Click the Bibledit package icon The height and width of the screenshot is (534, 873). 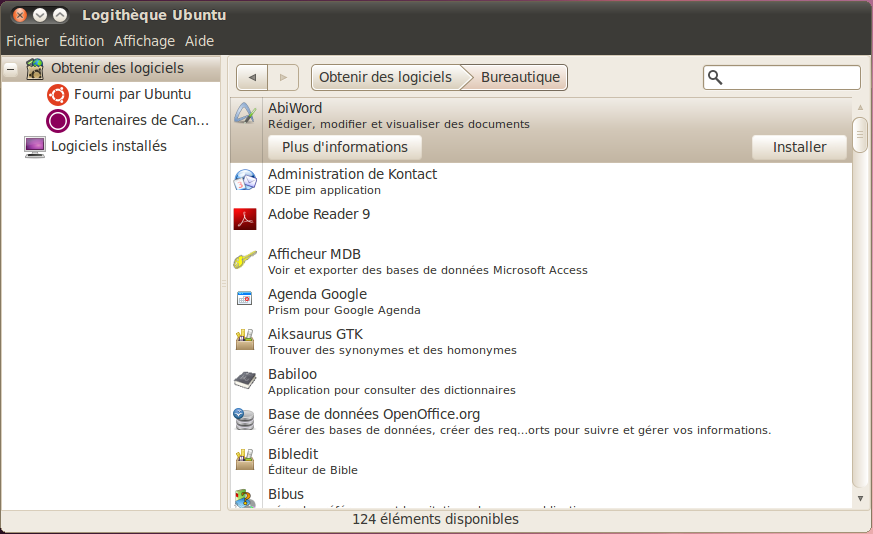pyautogui.click(x=245, y=459)
